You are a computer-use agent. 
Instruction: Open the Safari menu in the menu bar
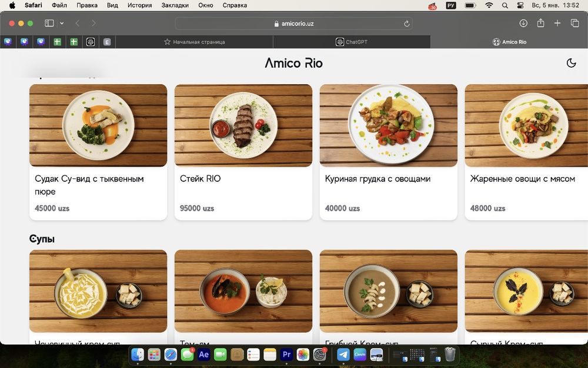34,5
